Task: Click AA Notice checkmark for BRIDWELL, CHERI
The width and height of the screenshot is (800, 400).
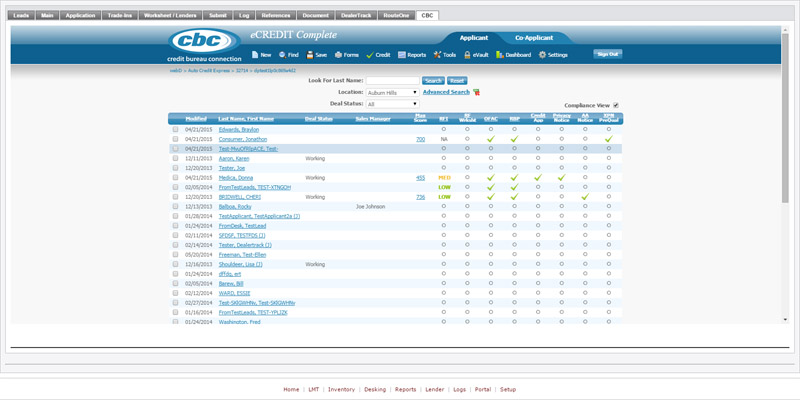Action: pos(585,197)
